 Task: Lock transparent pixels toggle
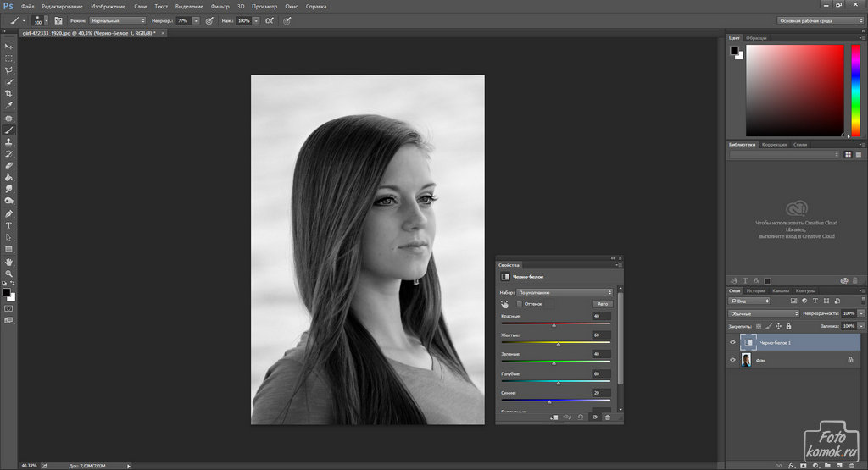pyautogui.click(x=759, y=326)
